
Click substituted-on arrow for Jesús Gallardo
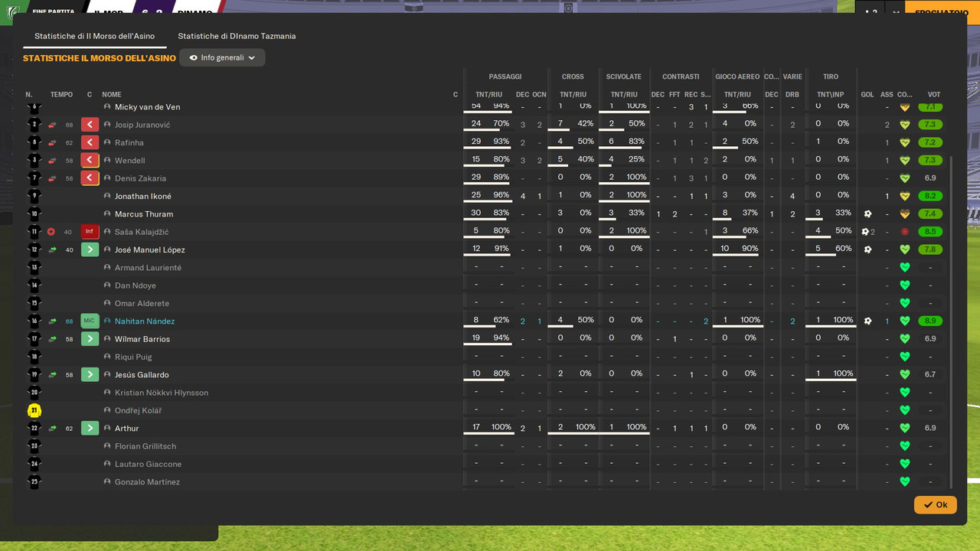coord(90,374)
